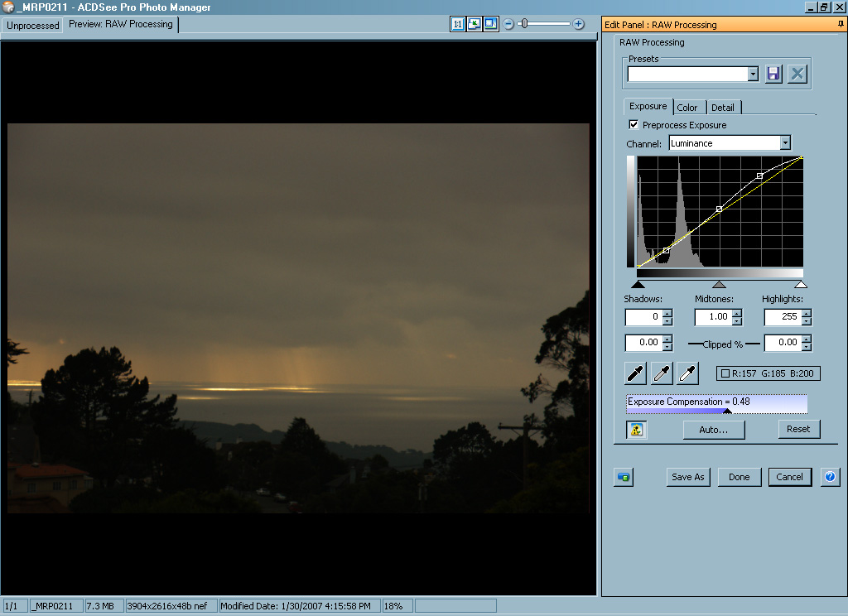Increase the Midtones value with up arrow
The width and height of the screenshot is (848, 616).
tap(737, 313)
